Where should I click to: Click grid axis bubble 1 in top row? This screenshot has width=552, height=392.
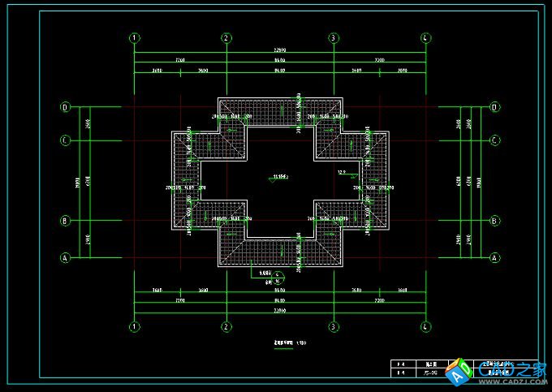135,38
